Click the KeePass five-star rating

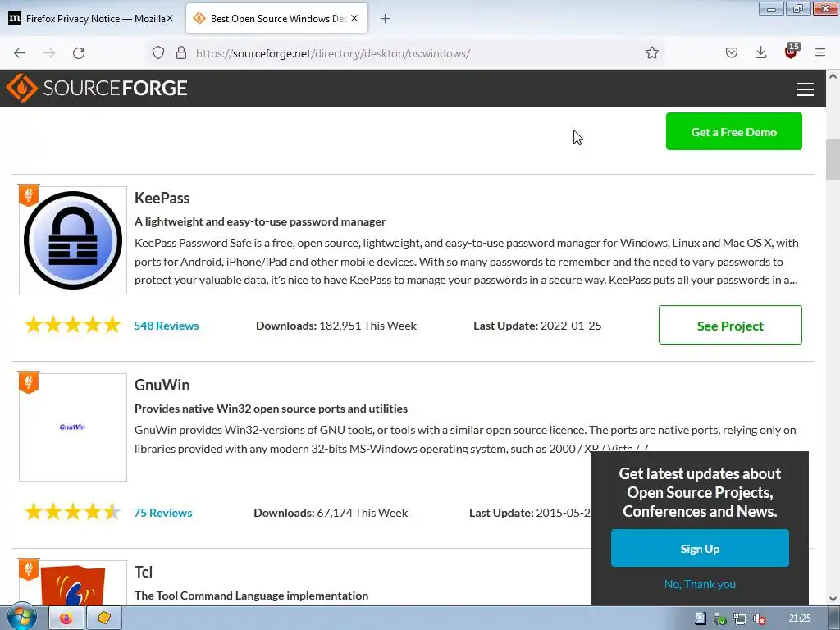point(73,325)
